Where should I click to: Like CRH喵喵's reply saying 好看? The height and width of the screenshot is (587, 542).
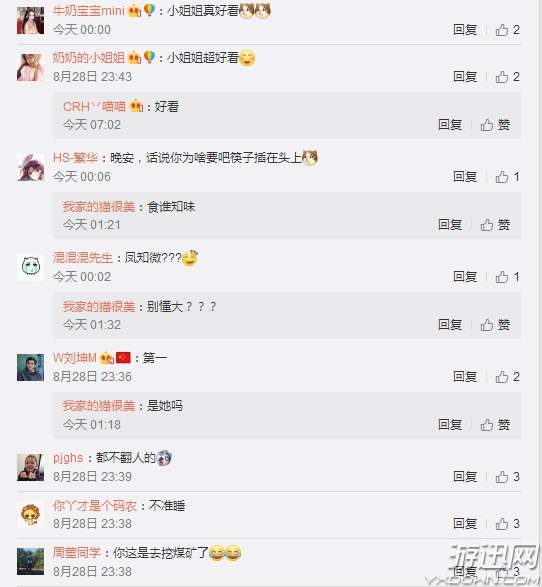(495, 125)
